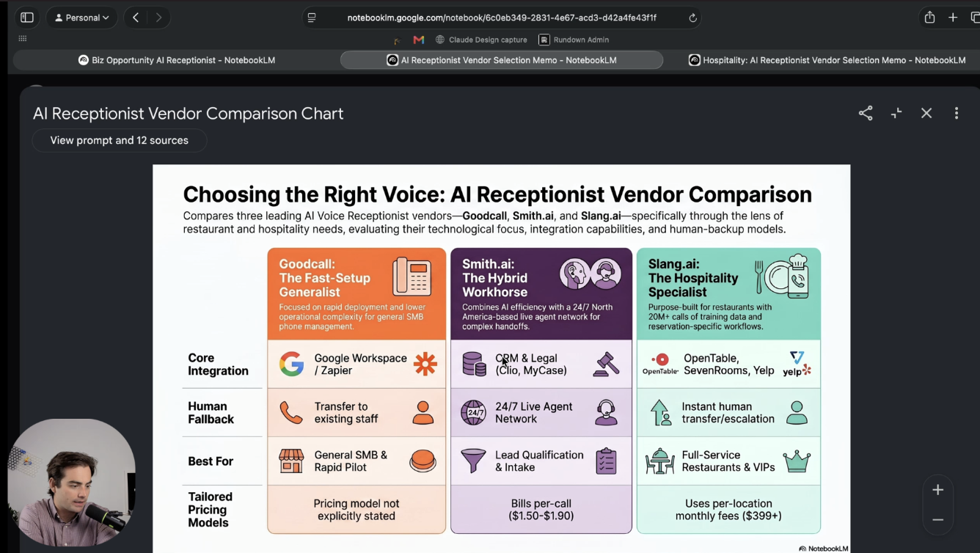
Task: Open the Personal profile dropdown
Action: [81, 18]
